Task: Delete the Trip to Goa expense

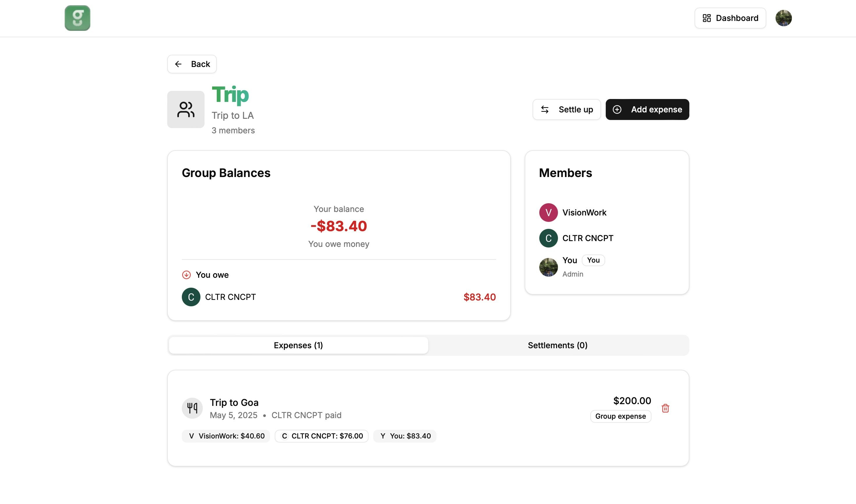Action: pos(665,408)
